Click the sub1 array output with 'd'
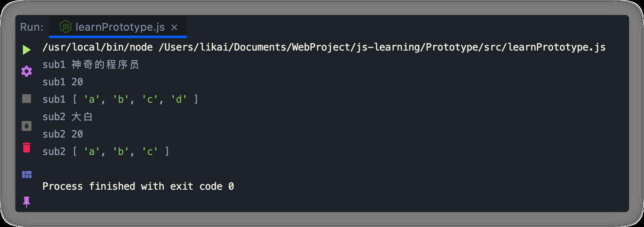Screen dimensions: 644x227 [120, 99]
